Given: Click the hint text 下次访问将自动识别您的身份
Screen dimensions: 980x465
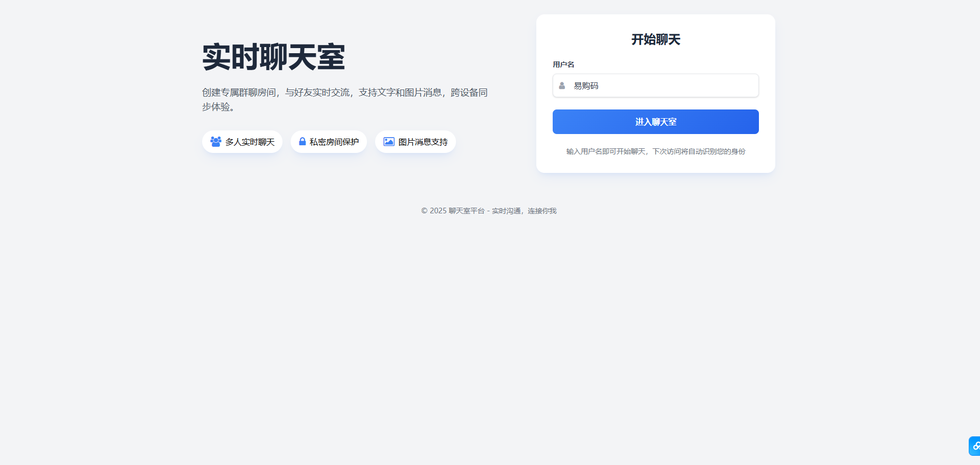Looking at the screenshot, I should [x=699, y=151].
